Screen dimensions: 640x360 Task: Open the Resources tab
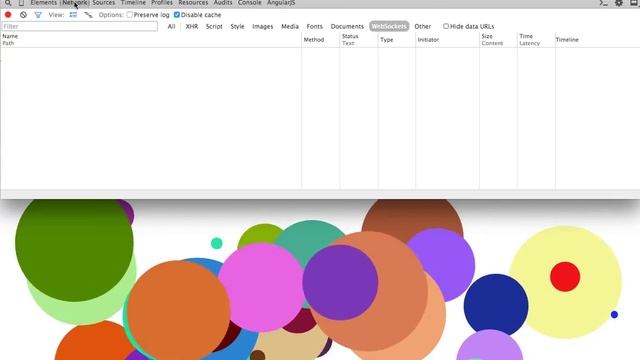(193, 3)
